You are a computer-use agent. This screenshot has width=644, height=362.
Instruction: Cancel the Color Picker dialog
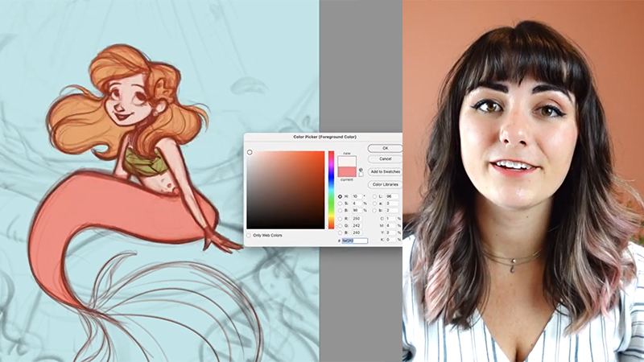click(385, 159)
